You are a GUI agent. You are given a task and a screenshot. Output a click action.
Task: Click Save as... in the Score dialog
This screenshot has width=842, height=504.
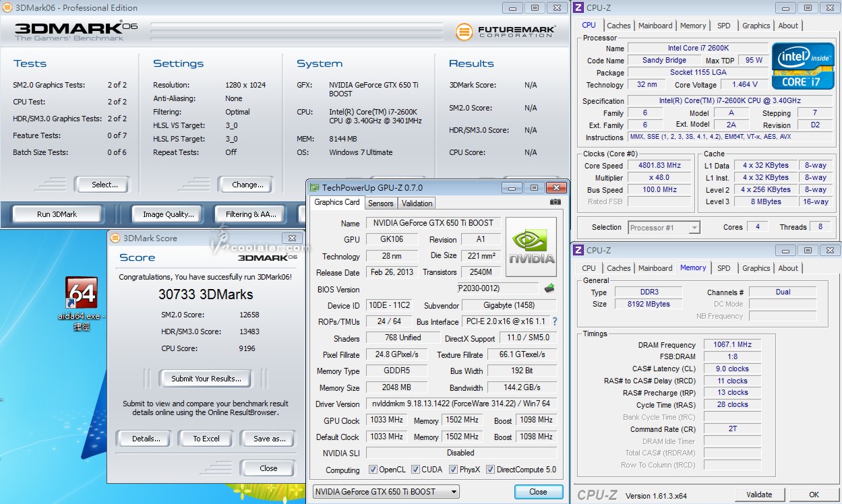[x=270, y=439]
